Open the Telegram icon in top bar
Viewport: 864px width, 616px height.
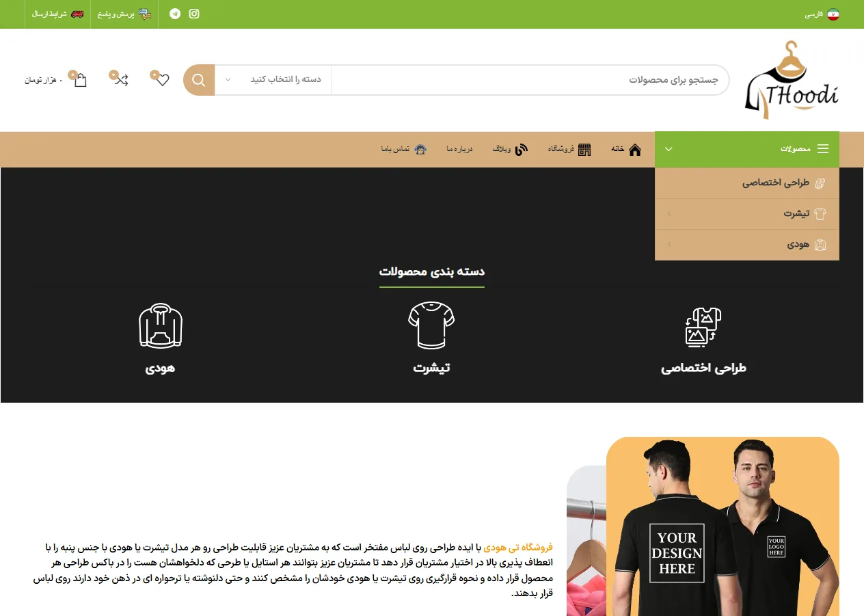tap(175, 14)
